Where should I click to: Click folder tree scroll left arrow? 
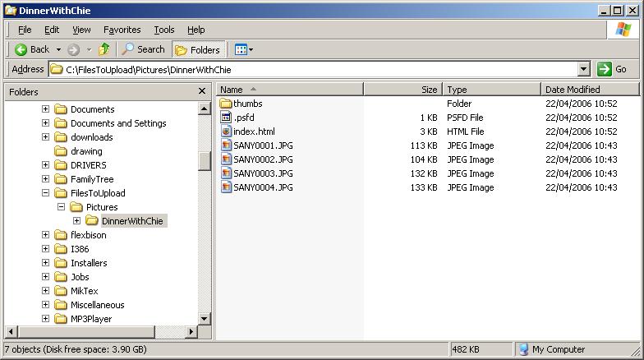(x=11, y=331)
